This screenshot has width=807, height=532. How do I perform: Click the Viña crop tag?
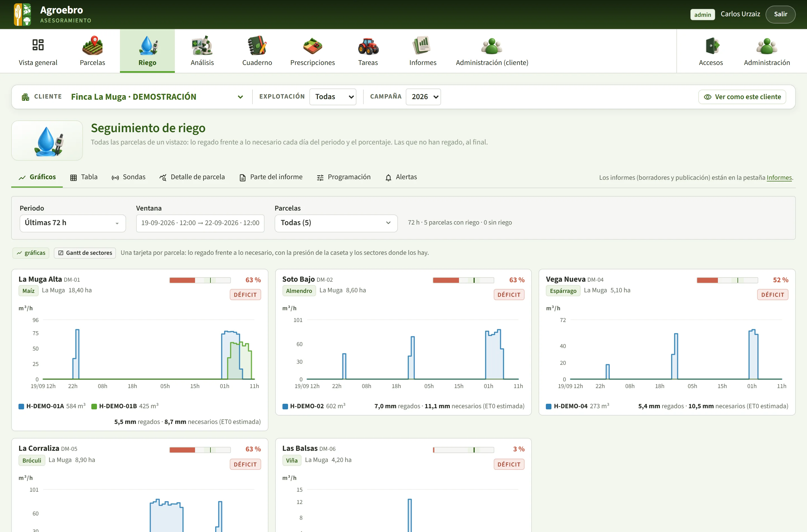tap(292, 460)
